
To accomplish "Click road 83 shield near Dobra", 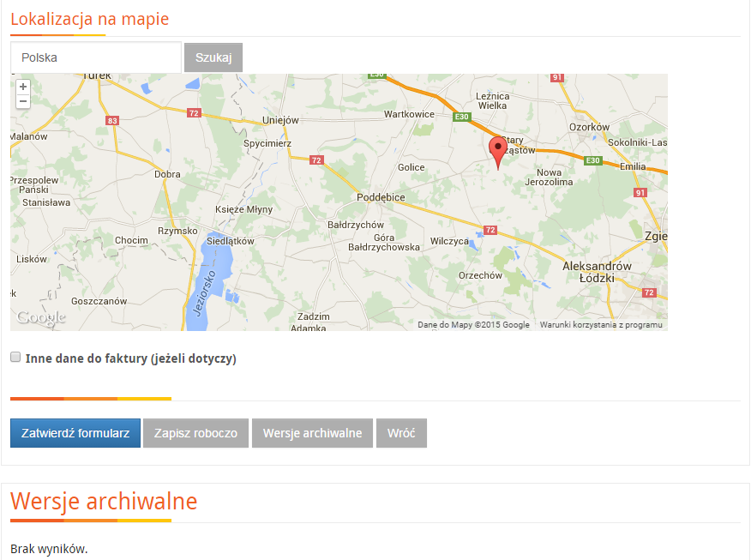I will click(112, 121).
